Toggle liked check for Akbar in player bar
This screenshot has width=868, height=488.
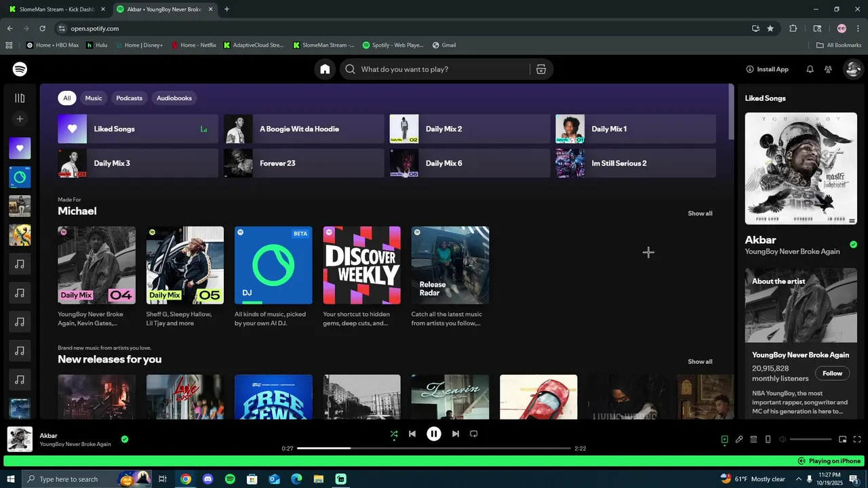(x=125, y=439)
